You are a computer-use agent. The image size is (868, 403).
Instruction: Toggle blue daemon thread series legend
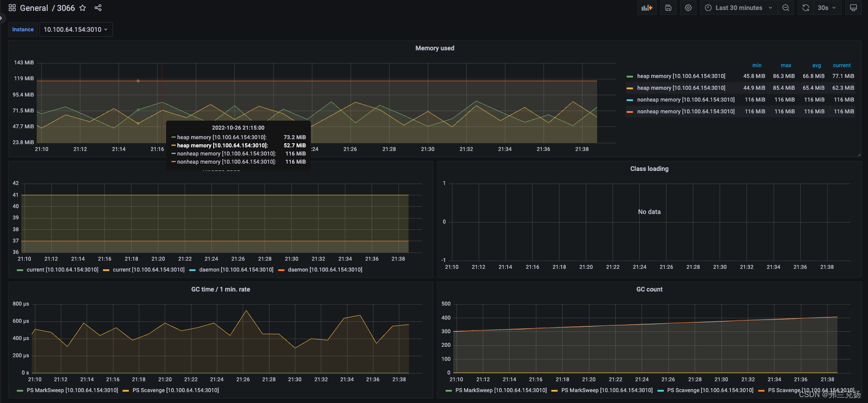(x=236, y=270)
